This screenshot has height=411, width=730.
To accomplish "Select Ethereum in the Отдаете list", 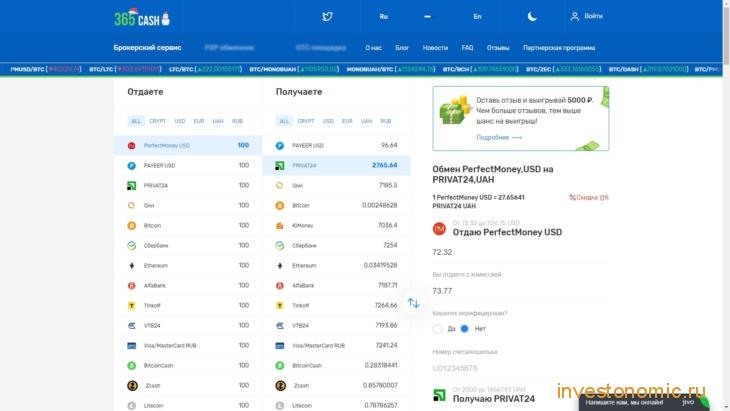I will (x=188, y=266).
